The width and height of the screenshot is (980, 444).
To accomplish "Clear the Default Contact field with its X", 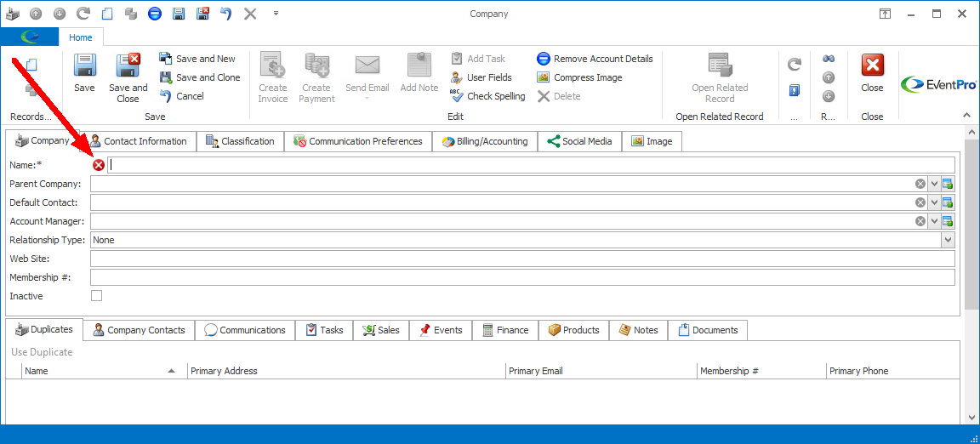I will tap(920, 202).
